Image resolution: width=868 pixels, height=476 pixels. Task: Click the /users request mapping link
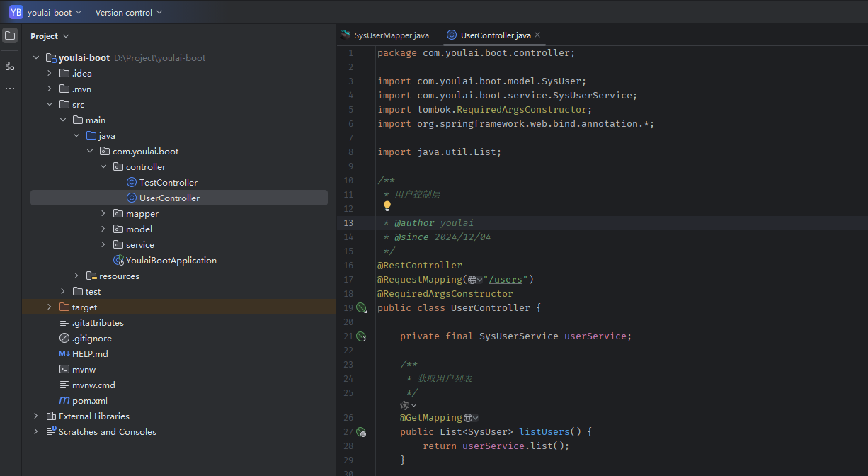[x=506, y=280]
